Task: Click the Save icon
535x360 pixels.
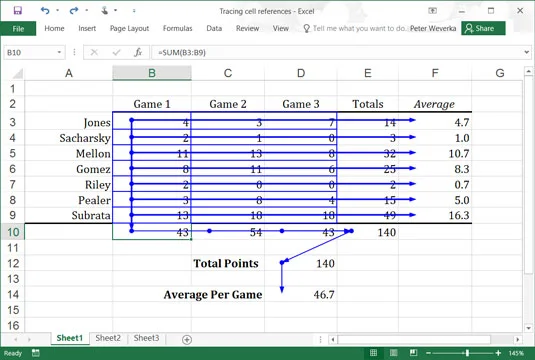Action: point(17,11)
